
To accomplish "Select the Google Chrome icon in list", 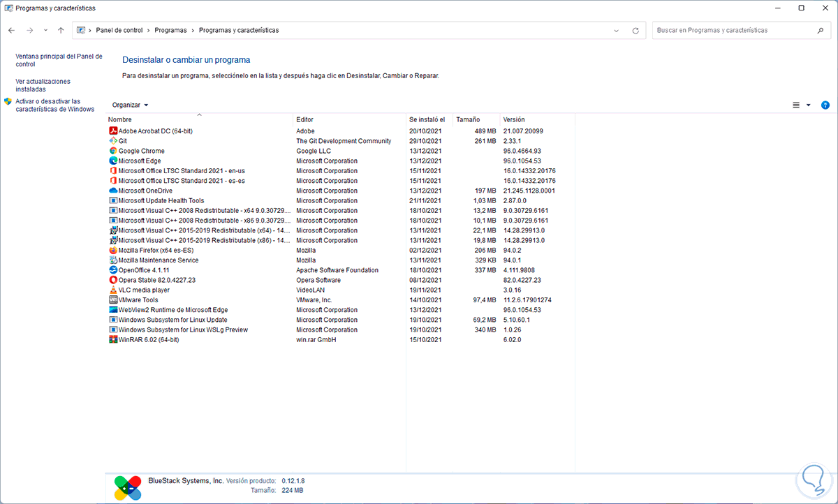I will point(113,151).
